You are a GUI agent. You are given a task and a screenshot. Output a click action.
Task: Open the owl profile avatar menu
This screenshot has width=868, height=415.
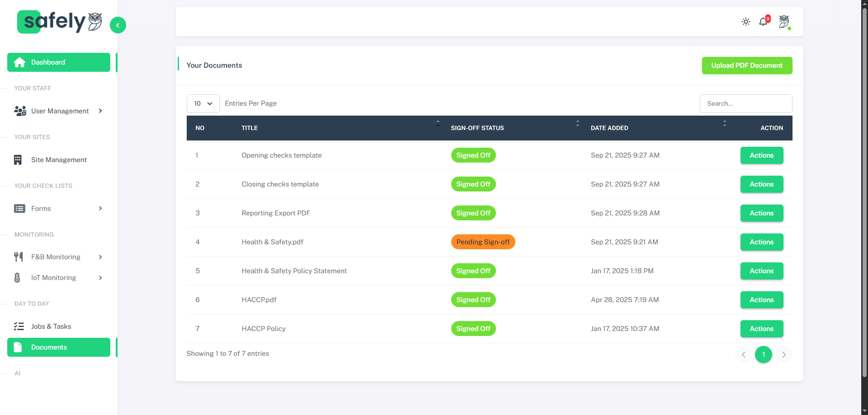pyautogui.click(x=784, y=22)
